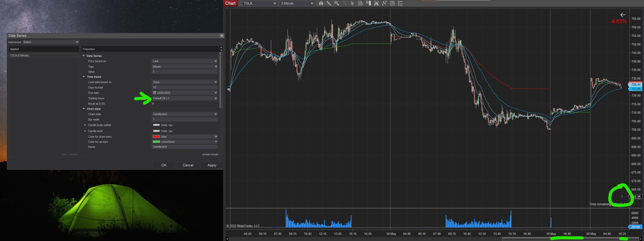Click the 28100 volume marker
Viewport: 644px width, 241px height.
pos(635,227)
